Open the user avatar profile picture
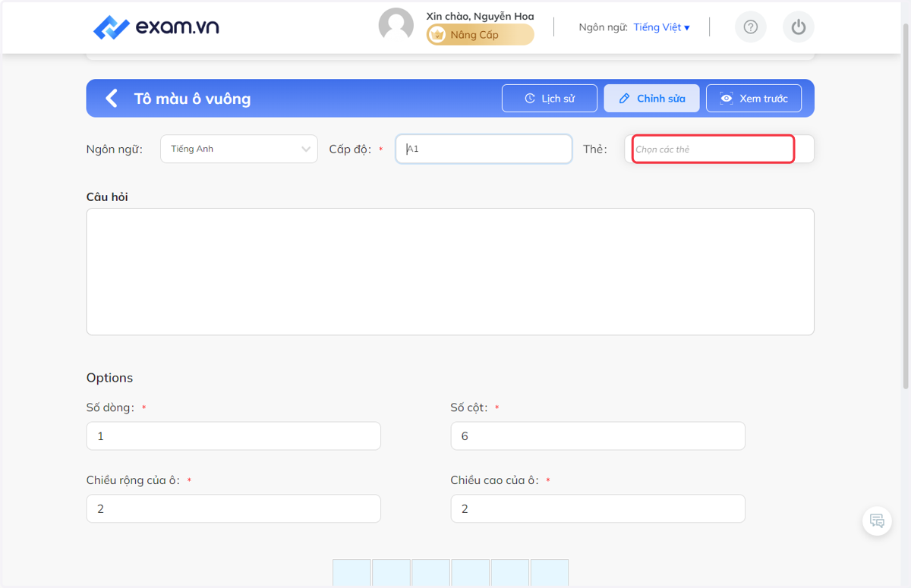 (396, 25)
